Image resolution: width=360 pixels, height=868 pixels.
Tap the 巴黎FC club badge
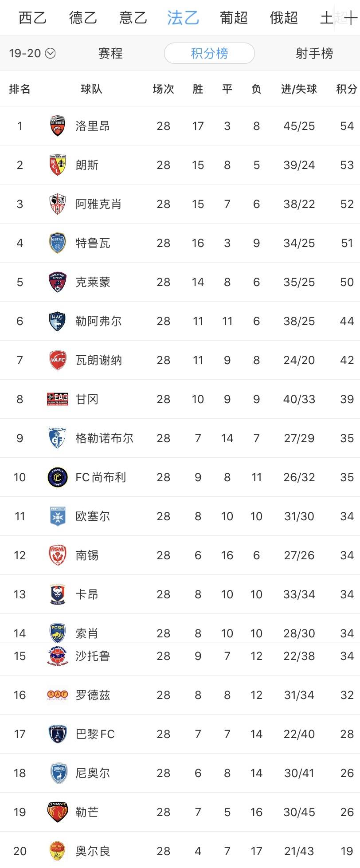click(x=57, y=734)
